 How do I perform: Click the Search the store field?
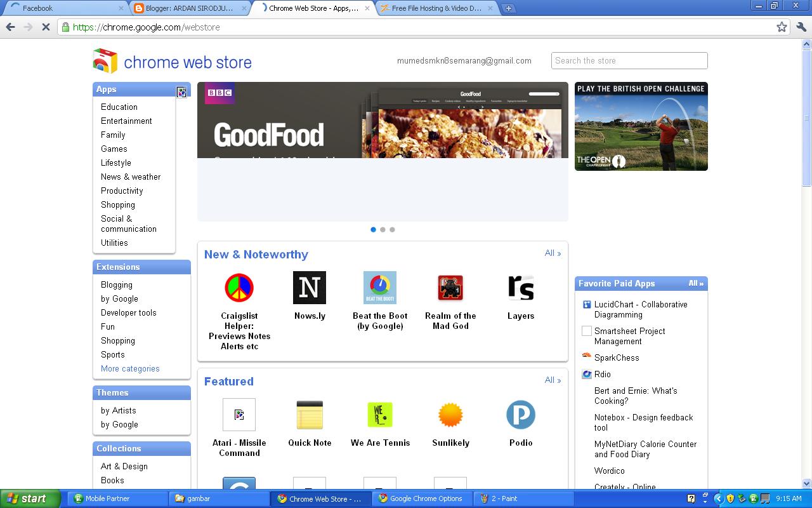tap(629, 60)
